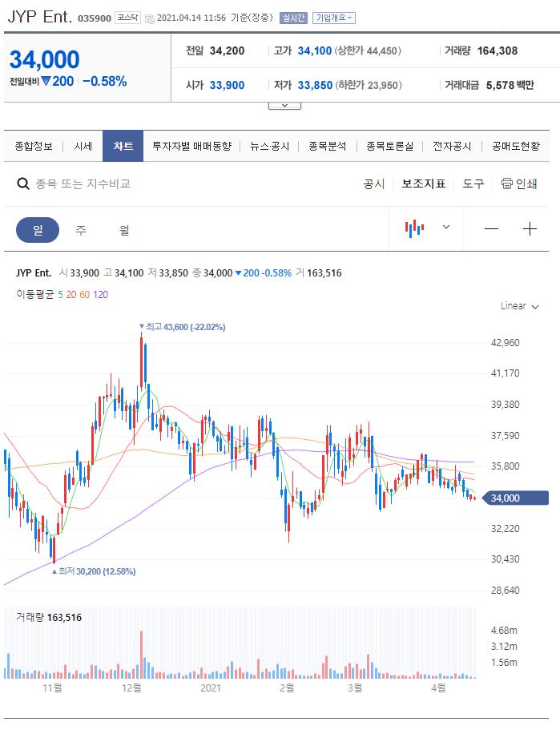Screen dimensions: 560x730
Task: Click the 최저 30,200 low marker
Action: [94, 571]
